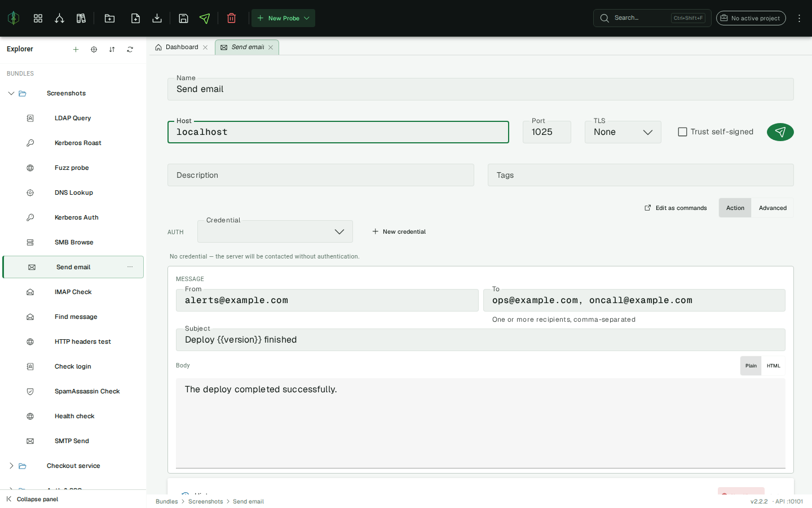Switch body format to HTML
The width and height of the screenshot is (812, 508).
773,366
